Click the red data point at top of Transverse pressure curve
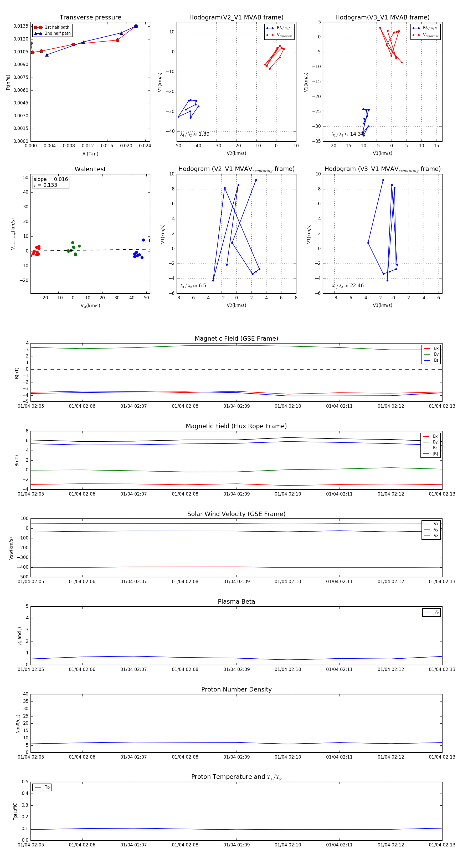473x868 pixels. pos(136,26)
